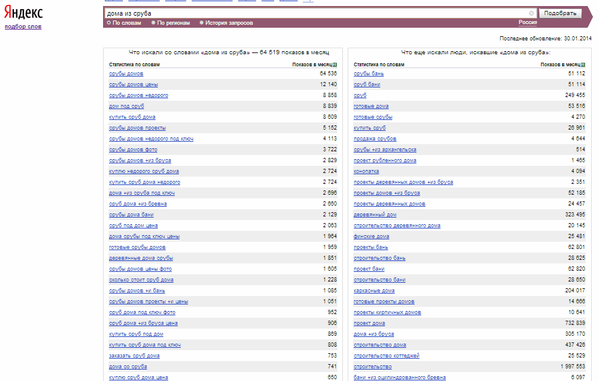The image size is (599, 381).
Task: Click the Яндекс logo
Action: (x=23, y=13)
